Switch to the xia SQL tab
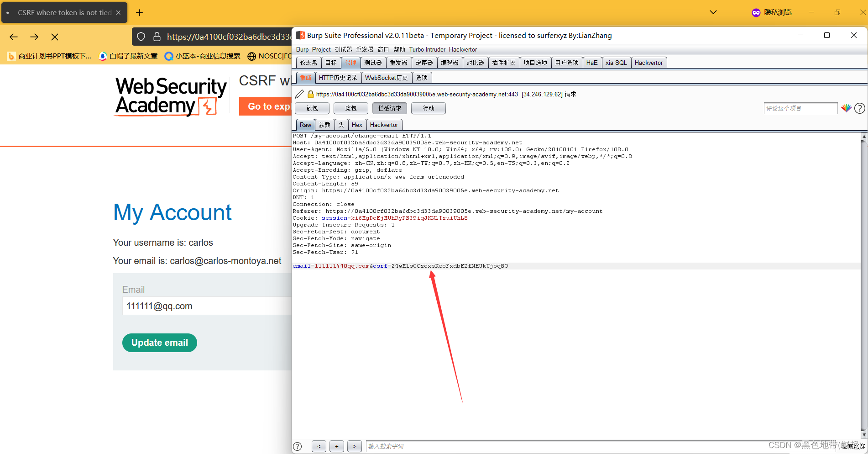868x454 pixels. pyautogui.click(x=616, y=63)
